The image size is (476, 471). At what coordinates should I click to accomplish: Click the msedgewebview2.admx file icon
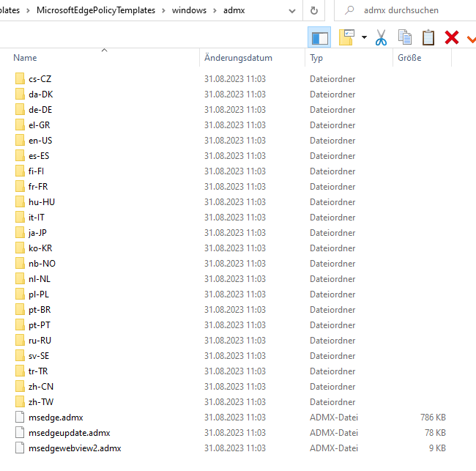click(x=20, y=448)
